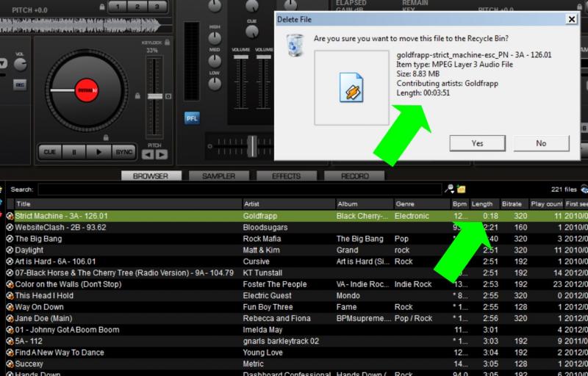Image resolution: width=588 pixels, height=376 pixels.
Task: Reset pitch with the button right of slider
Action: pos(168,97)
